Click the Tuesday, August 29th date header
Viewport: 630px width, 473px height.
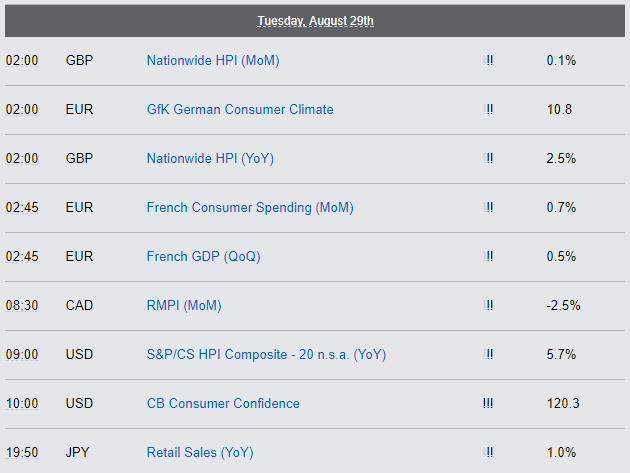point(315,21)
